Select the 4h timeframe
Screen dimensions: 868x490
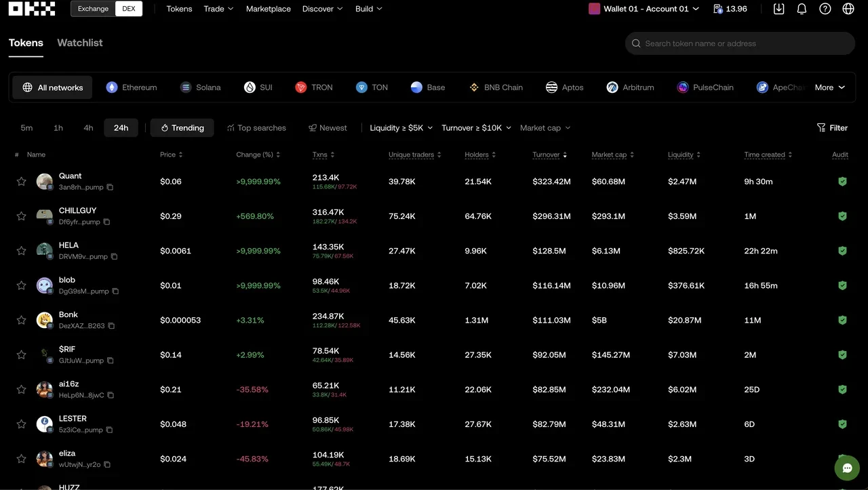[88, 127]
